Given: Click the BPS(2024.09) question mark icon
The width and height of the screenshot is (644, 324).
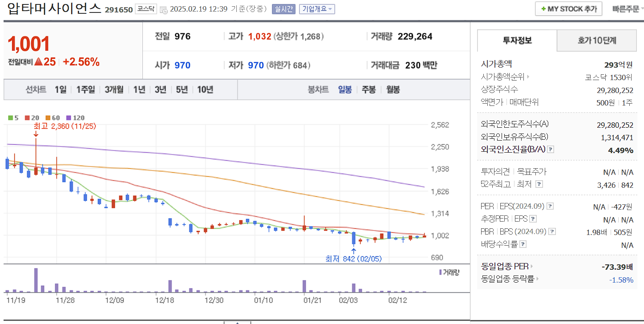Looking at the screenshot, I should point(552,231).
